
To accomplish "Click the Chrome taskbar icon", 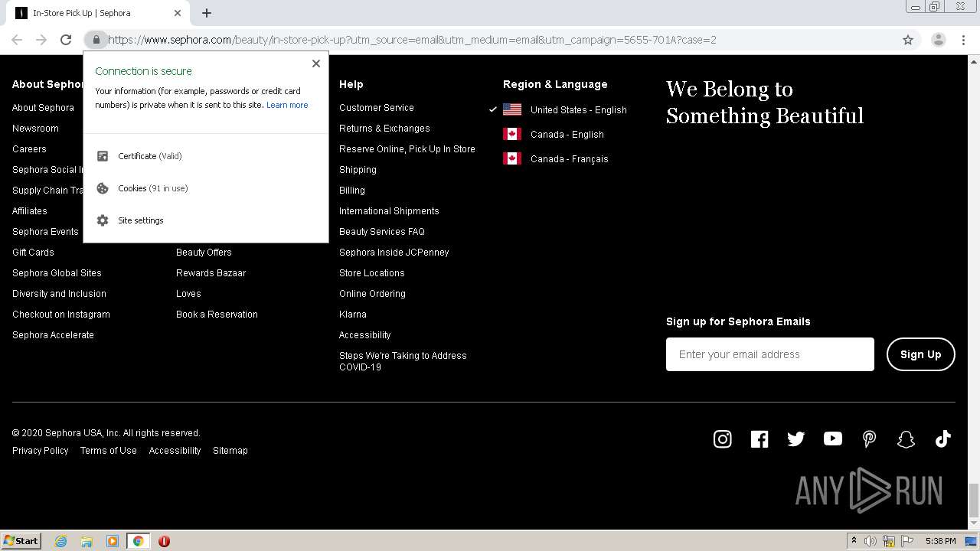I will tap(138, 541).
